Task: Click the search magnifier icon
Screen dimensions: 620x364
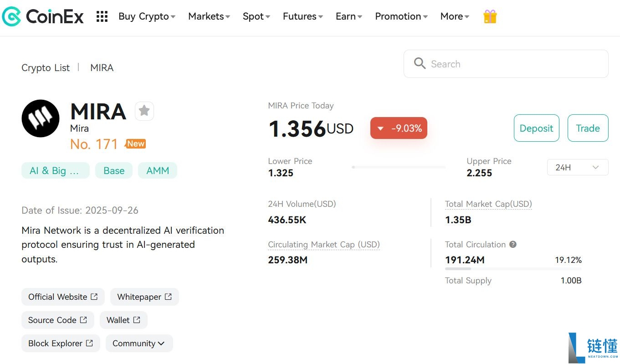Action: click(x=420, y=63)
